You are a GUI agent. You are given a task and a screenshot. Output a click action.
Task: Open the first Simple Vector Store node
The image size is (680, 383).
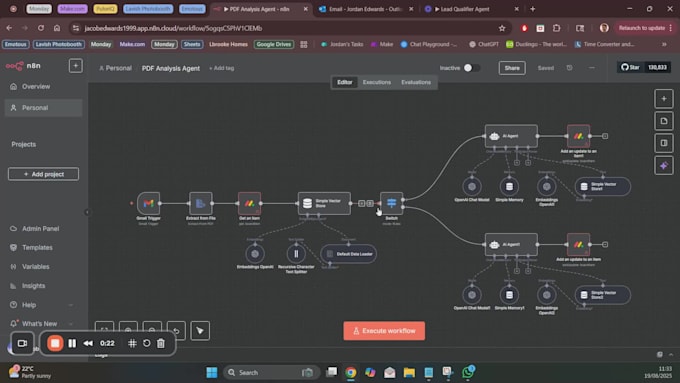[x=324, y=203]
